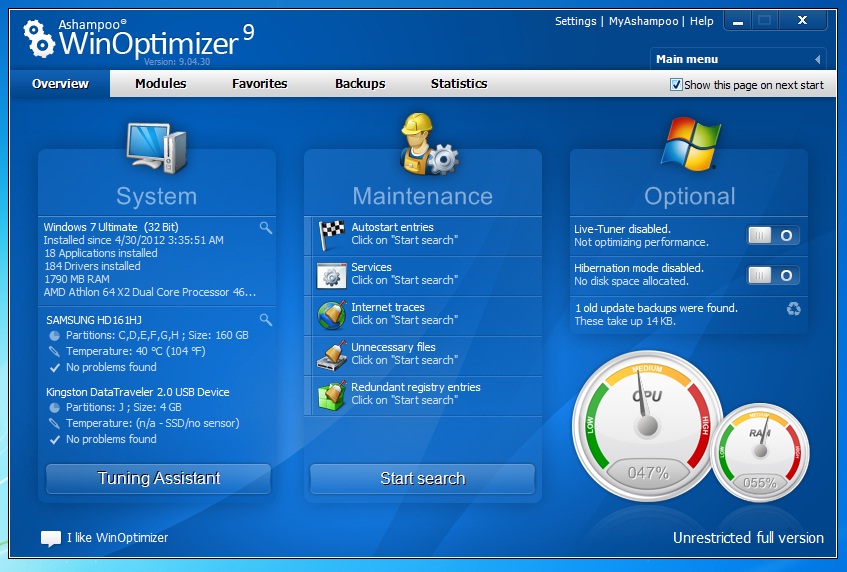Click the 184 Drivers installed line
Viewport: 847px width, 572px height.
click(92, 266)
